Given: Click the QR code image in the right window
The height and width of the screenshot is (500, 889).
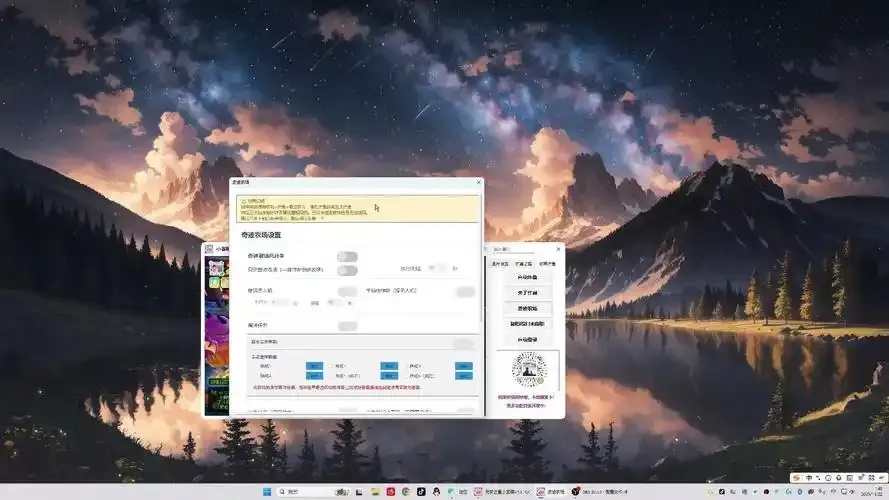Looking at the screenshot, I should [530, 370].
